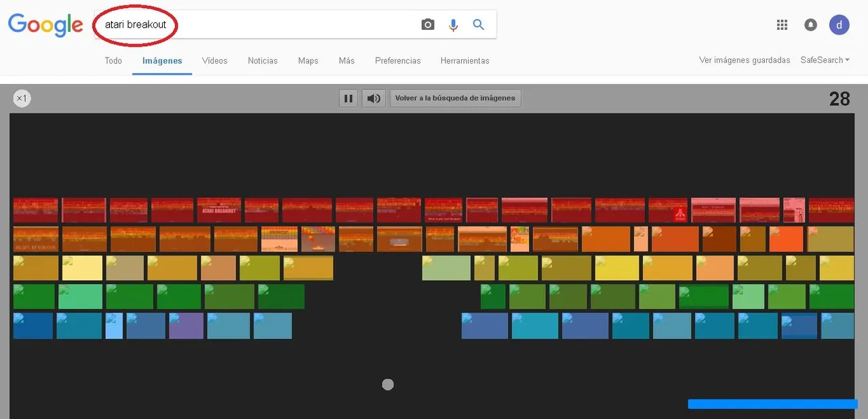The image size is (868, 419).
Task: Click the Google logo
Action: pyautogui.click(x=45, y=26)
